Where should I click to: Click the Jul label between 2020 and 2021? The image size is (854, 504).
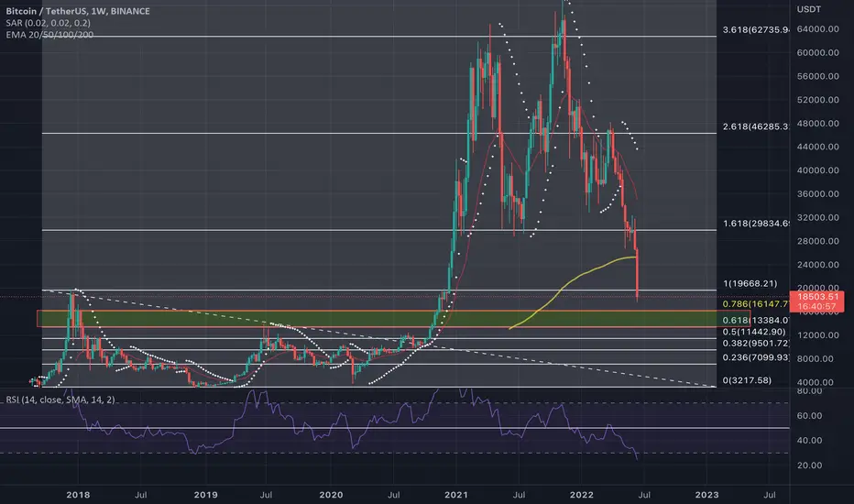tap(393, 495)
